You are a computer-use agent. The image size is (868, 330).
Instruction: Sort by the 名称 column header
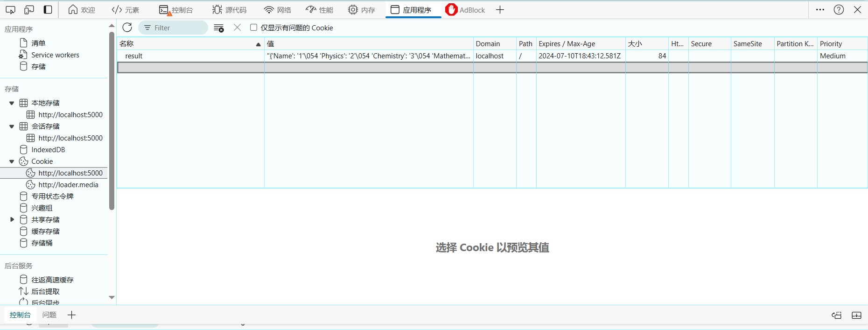pos(187,44)
